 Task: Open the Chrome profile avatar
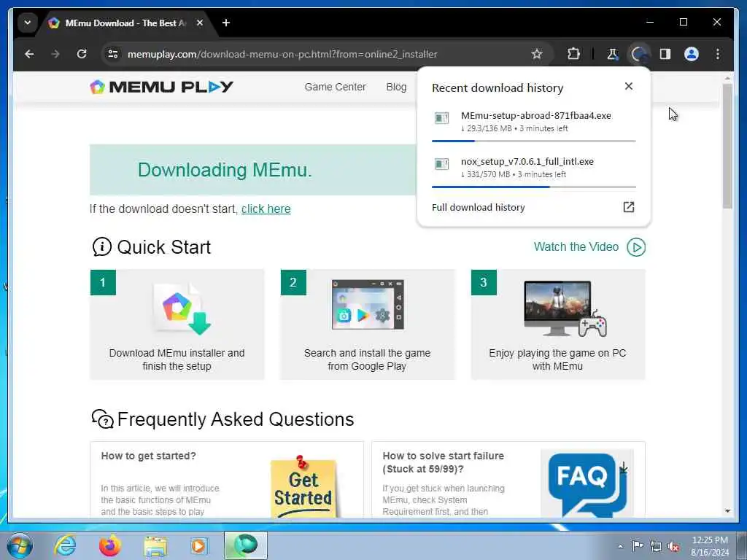(x=692, y=54)
